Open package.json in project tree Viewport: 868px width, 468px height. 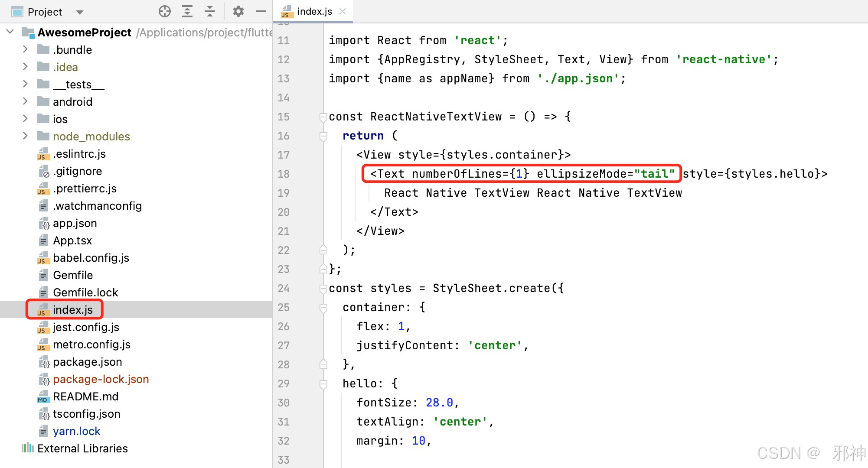point(88,362)
